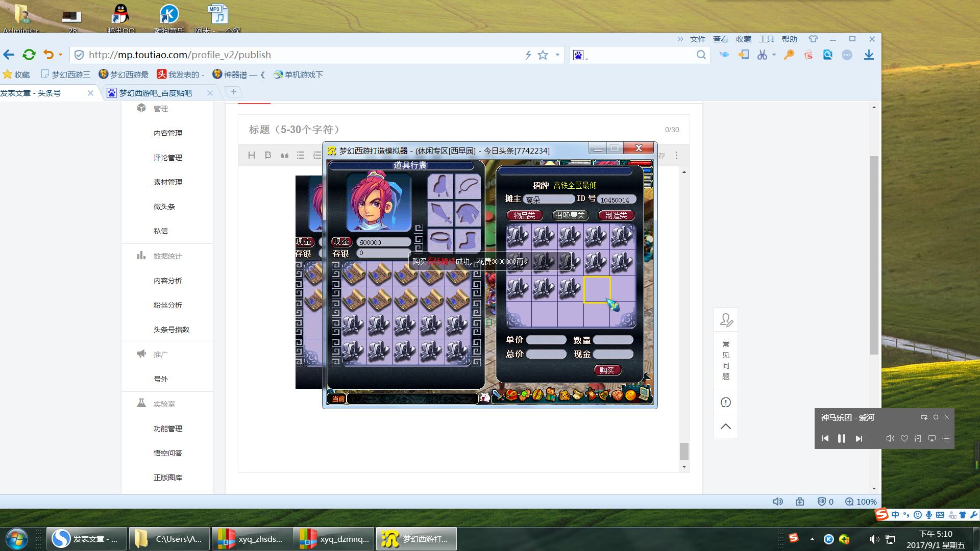This screenshot has width=980, height=551.
Task: Skip to next song in mini player
Action: pos(859,438)
